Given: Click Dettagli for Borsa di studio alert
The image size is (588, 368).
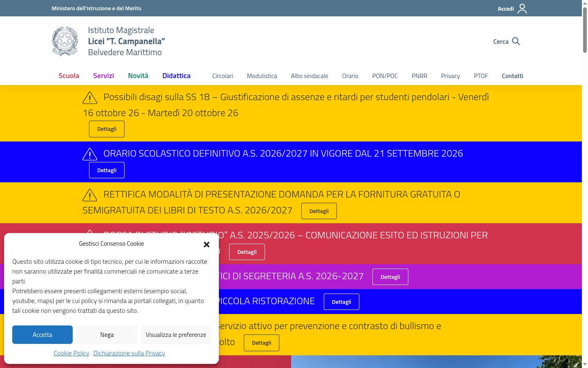Looking at the screenshot, I should pyautogui.click(x=247, y=252).
